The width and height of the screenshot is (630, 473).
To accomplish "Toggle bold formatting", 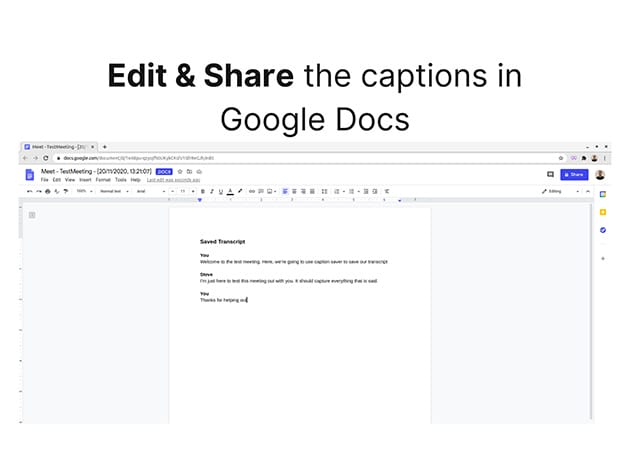I will pos(201,191).
